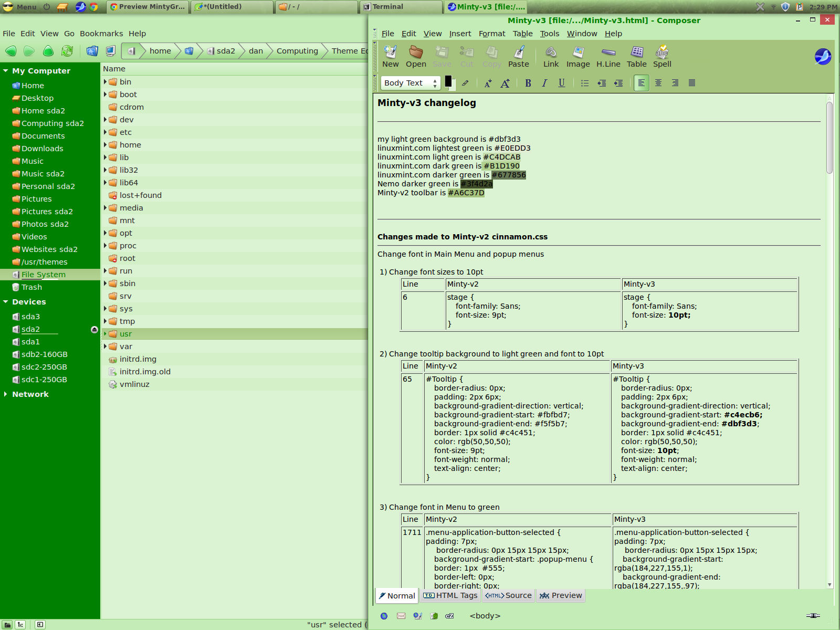Screen dimensions: 840x630
Task: Open Mail & Newsgroups from status bar
Action: click(x=401, y=616)
